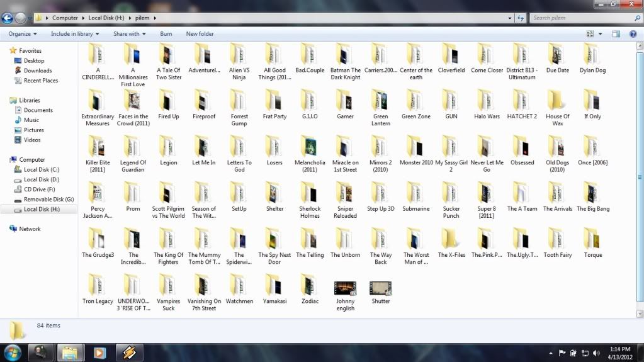Select the Cloverfield folder
Viewport: 644px width, 362px height.
(451, 59)
